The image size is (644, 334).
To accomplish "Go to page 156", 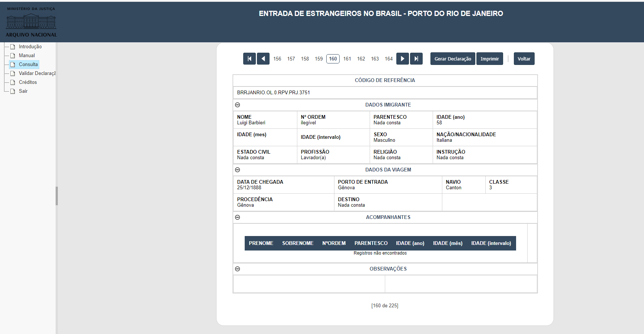I will pos(277,59).
